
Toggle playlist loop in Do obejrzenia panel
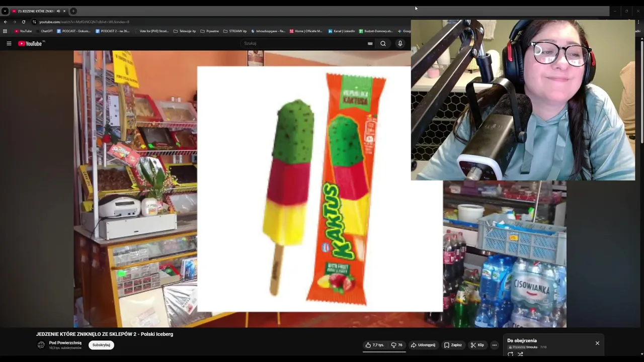[x=511, y=354]
